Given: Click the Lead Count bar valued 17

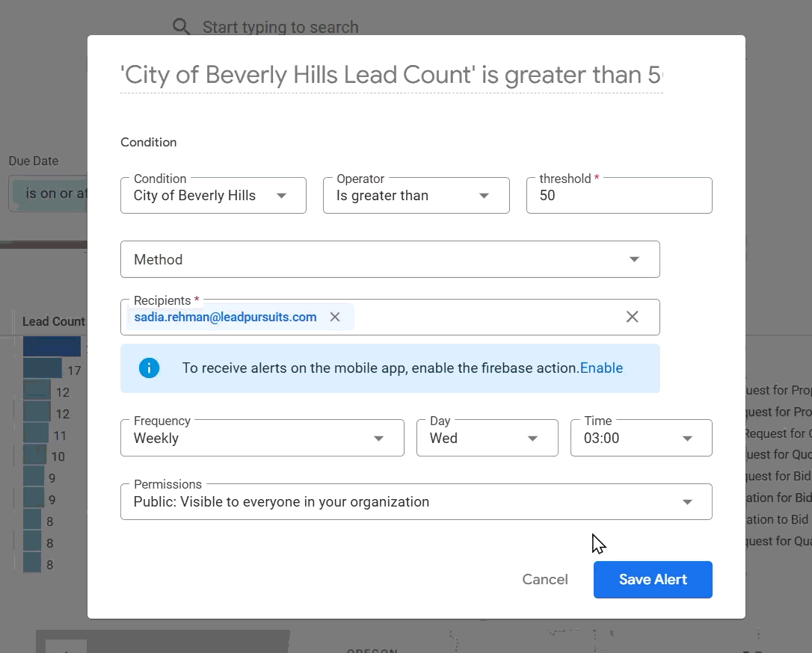Looking at the screenshot, I should (x=43, y=368).
